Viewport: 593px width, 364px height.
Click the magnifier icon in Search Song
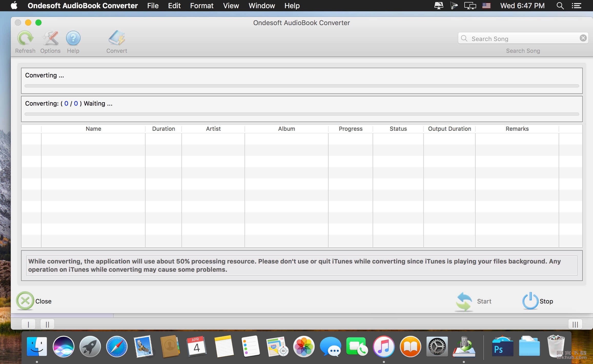point(464,38)
